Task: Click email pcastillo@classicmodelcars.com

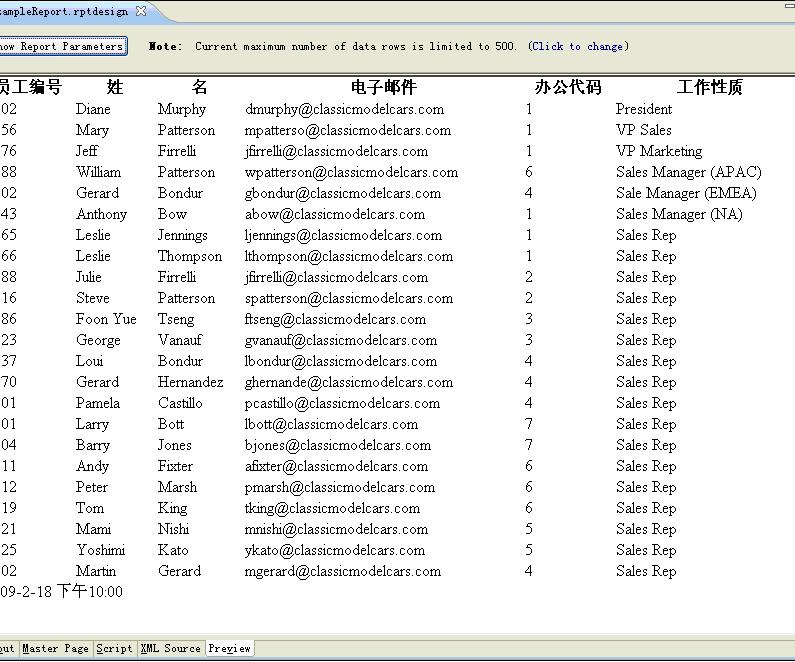Action: [342, 403]
